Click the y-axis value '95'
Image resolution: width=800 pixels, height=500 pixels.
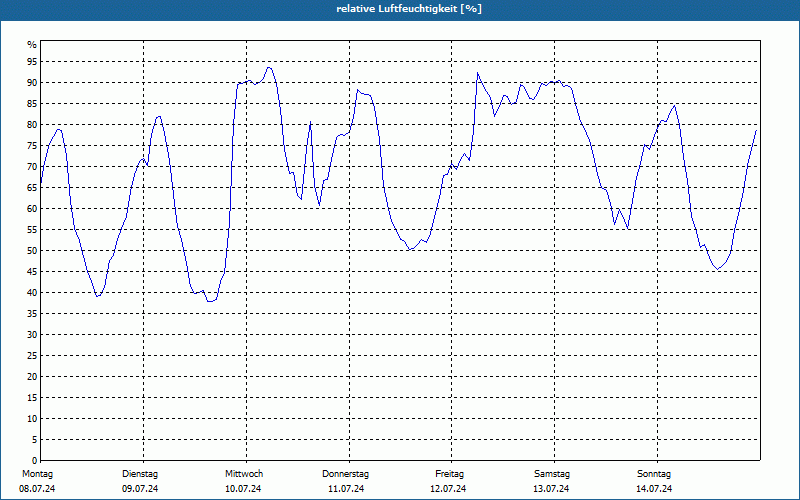coord(32,62)
